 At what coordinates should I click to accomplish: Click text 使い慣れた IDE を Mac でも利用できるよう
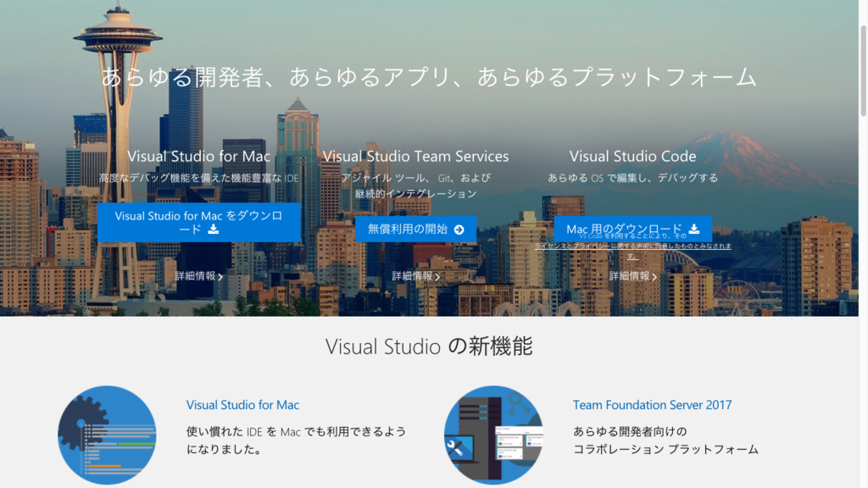point(296,431)
